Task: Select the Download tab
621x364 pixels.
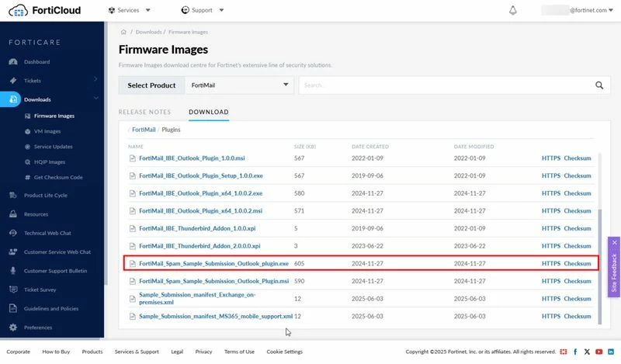Action: pyautogui.click(x=209, y=112)
